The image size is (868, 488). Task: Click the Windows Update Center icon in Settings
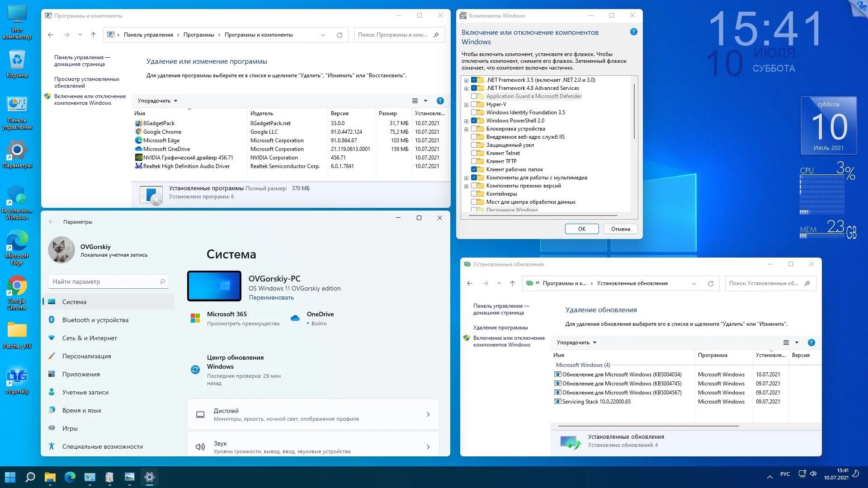(195, 368)
